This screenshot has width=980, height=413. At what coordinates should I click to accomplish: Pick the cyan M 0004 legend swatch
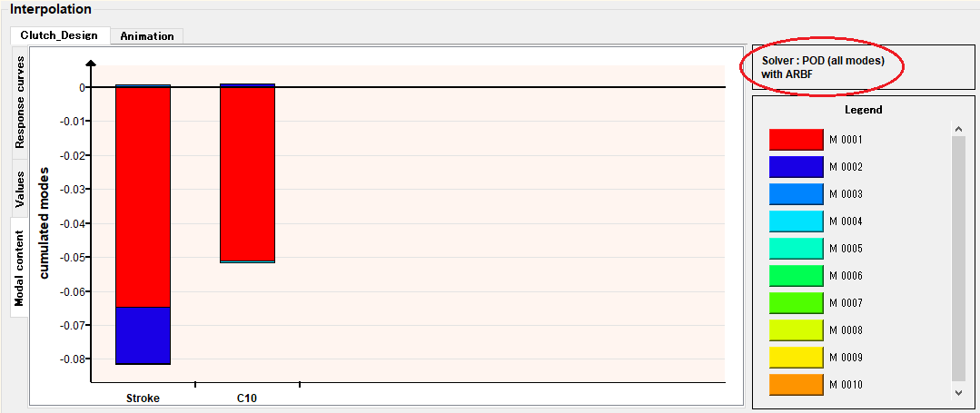pyautogui.click(x=796, y=221)
